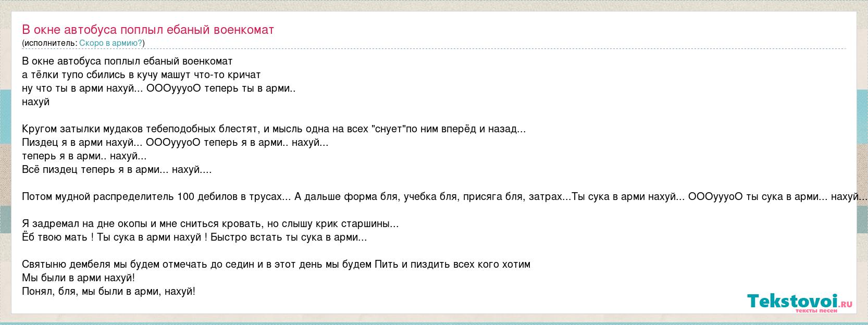Click the number "100" in the lyrics
868x325 pixels.
point(185,196)
